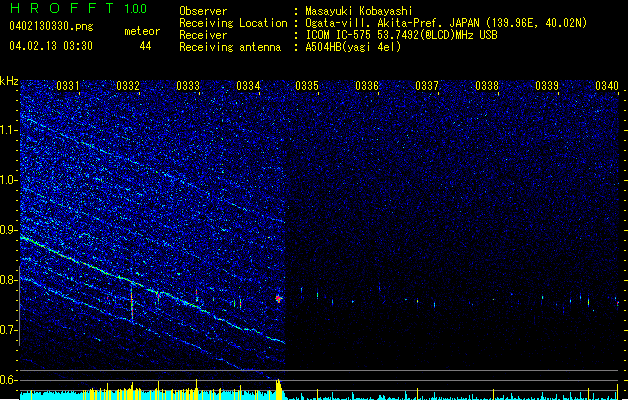Click the observer name Masayuki Kobayashi
Screen dimensions: 629x400
359,11
